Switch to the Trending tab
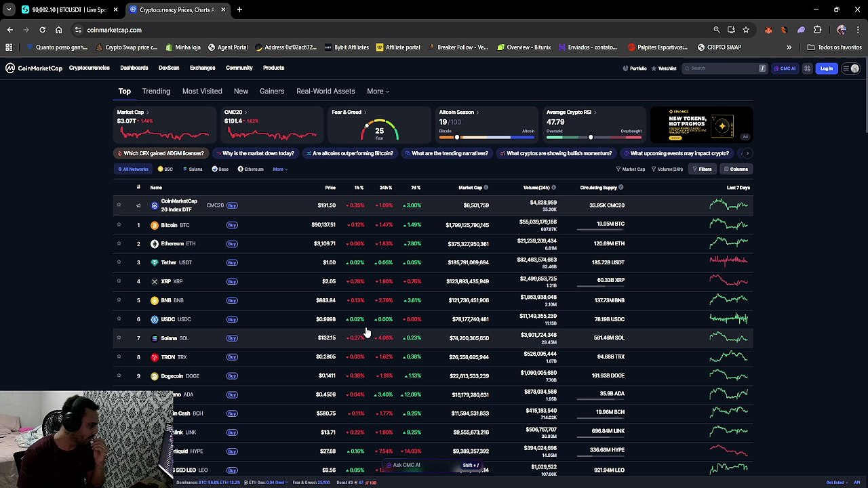Image resolution: width=868 pixels, height=488 pixels. click(156, 91)
